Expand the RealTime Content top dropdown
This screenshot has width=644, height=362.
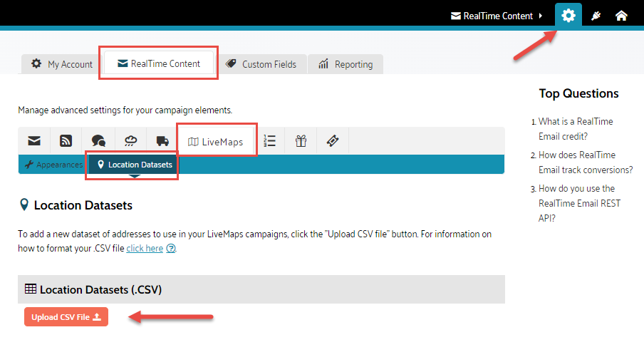click(497, 16)
